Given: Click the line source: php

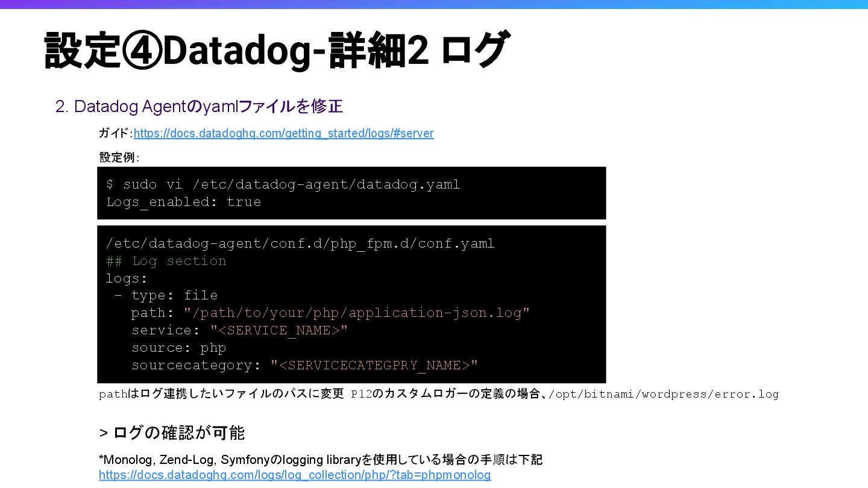Looking at the screenshot, I should click(179, 348).
